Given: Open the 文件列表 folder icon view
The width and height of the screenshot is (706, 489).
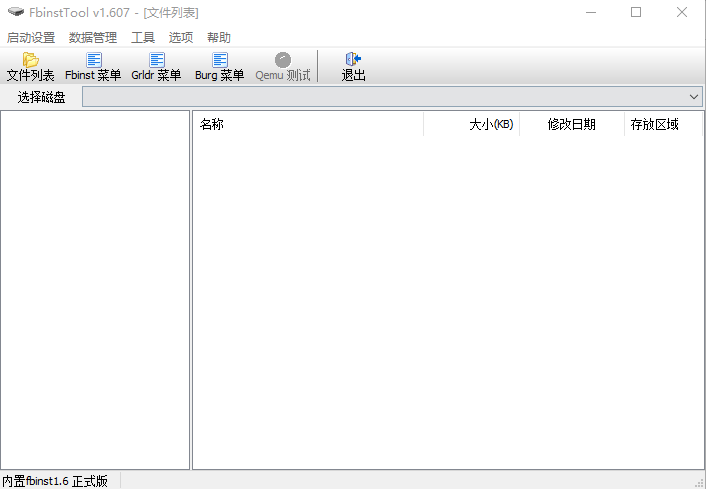Looking at the screenshot, I should click(x=31, y=67).
